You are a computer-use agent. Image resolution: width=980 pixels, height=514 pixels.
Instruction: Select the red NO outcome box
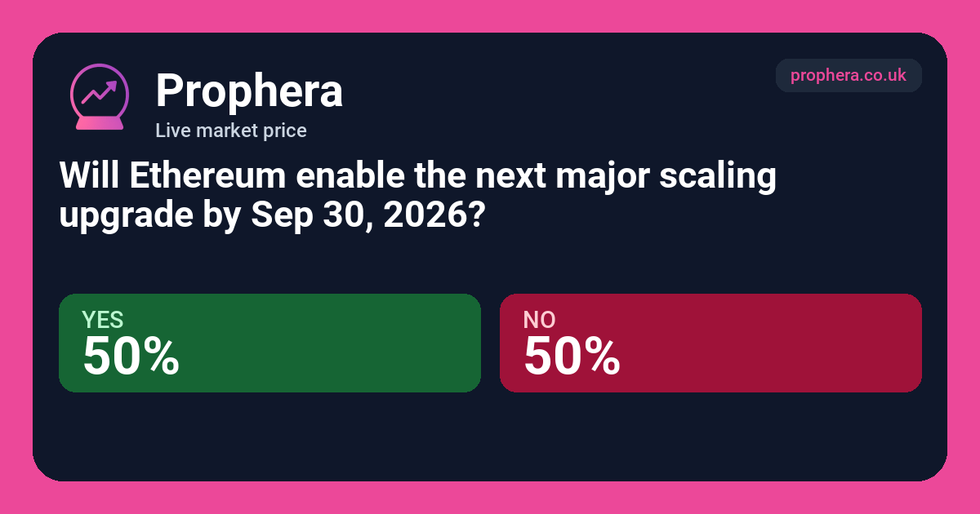(x=710, y=343)
